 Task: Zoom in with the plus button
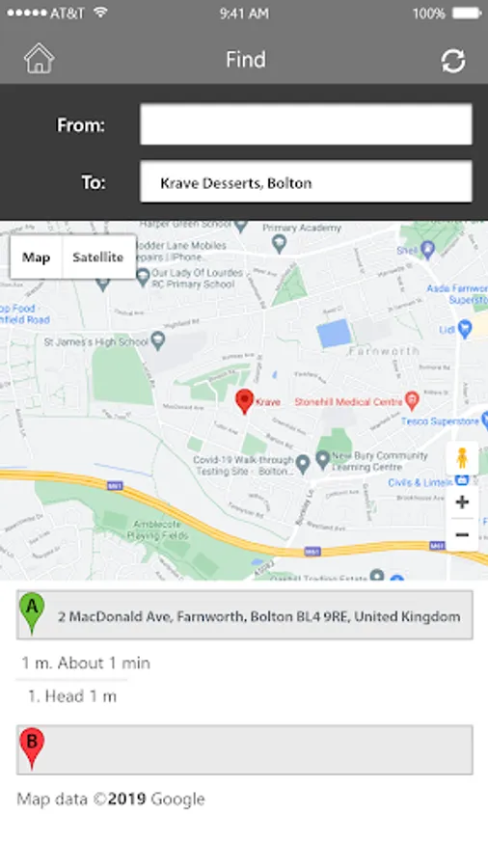click(x=462, y=502)
